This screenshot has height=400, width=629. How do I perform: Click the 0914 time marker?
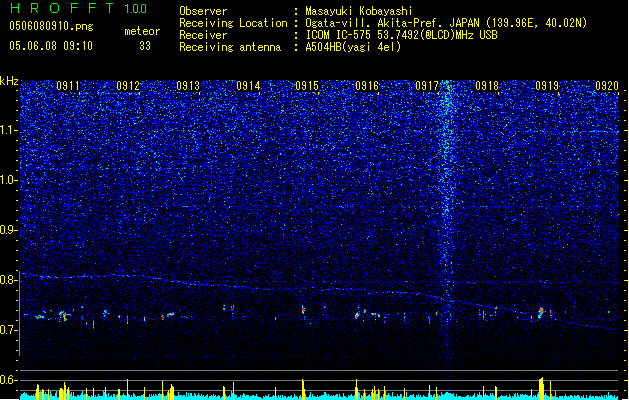click(x=248, y=86)
